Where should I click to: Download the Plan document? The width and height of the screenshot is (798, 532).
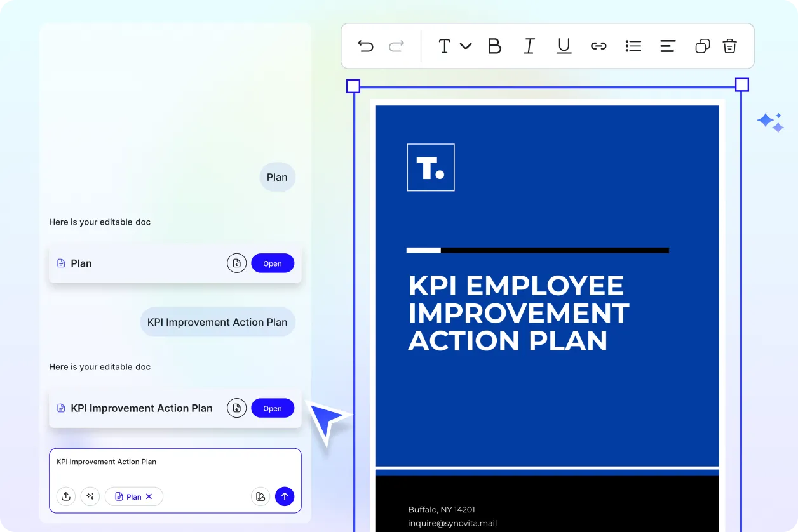[x=236, y=263]
